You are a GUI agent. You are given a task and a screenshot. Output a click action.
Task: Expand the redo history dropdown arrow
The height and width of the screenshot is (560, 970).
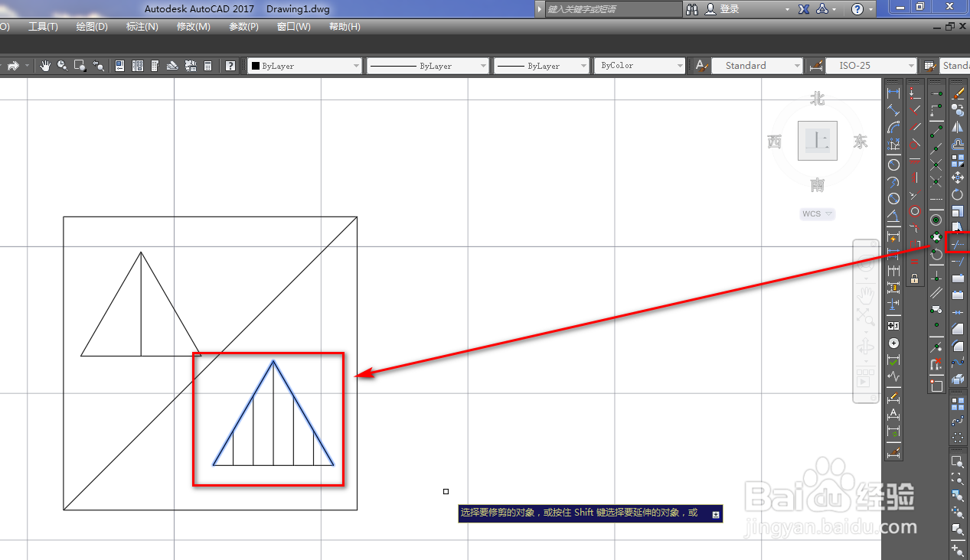pyautogui.click(x=28, y=66)
